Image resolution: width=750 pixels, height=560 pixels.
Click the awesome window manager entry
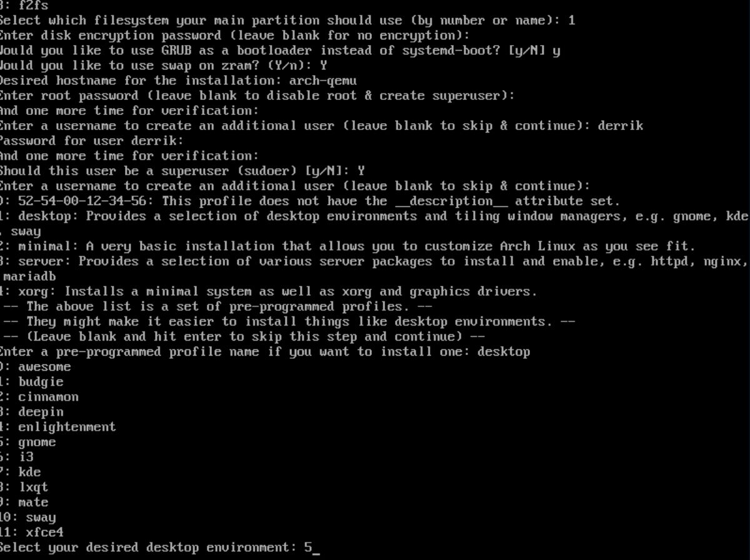coord(36,367)
